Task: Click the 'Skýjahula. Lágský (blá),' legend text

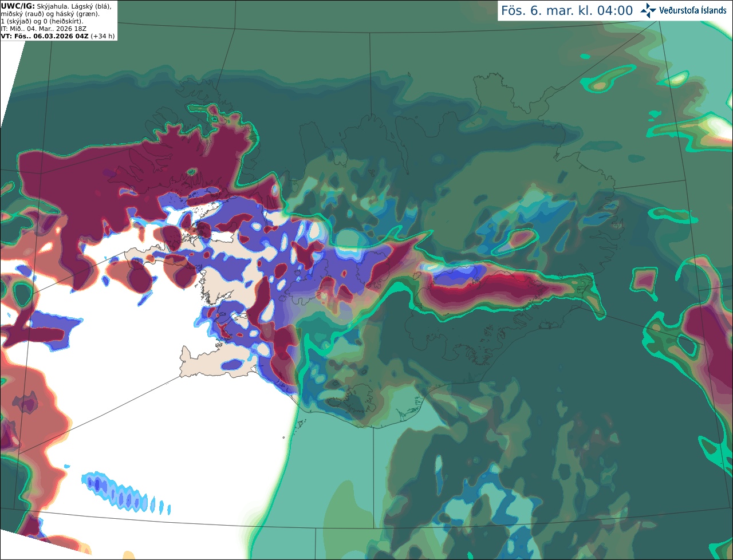Action: click(x=74, y=6)
